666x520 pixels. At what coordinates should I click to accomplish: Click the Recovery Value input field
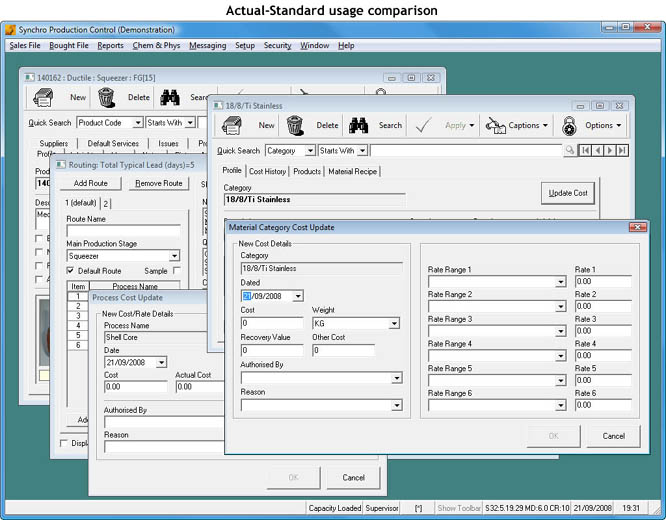click(x=272, y=350)
